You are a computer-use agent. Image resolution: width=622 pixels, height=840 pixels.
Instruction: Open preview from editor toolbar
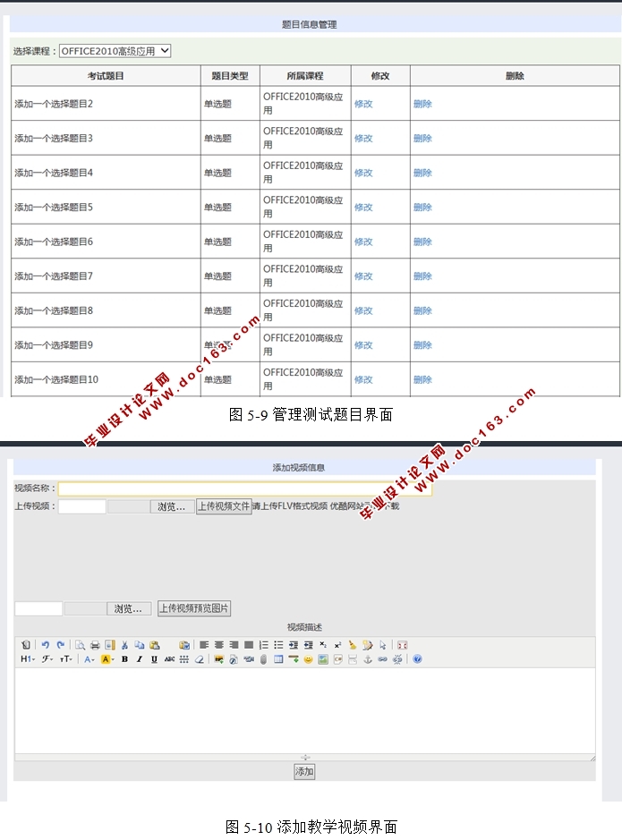(80, 645)
